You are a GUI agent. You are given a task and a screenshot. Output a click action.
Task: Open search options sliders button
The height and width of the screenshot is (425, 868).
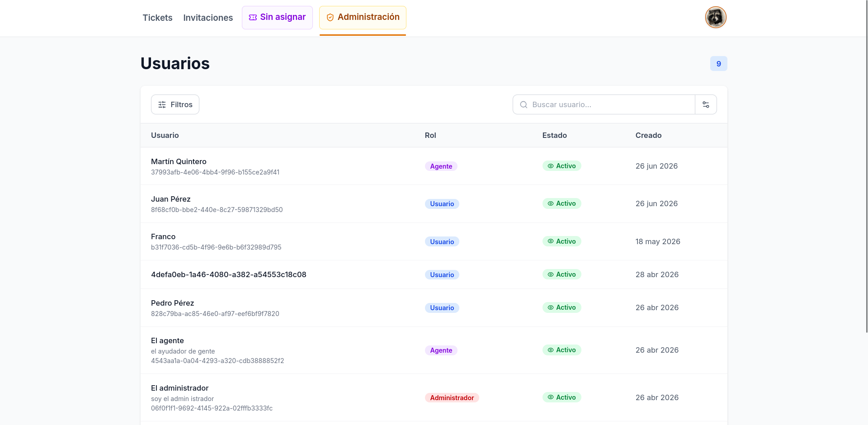coord(706,104)
